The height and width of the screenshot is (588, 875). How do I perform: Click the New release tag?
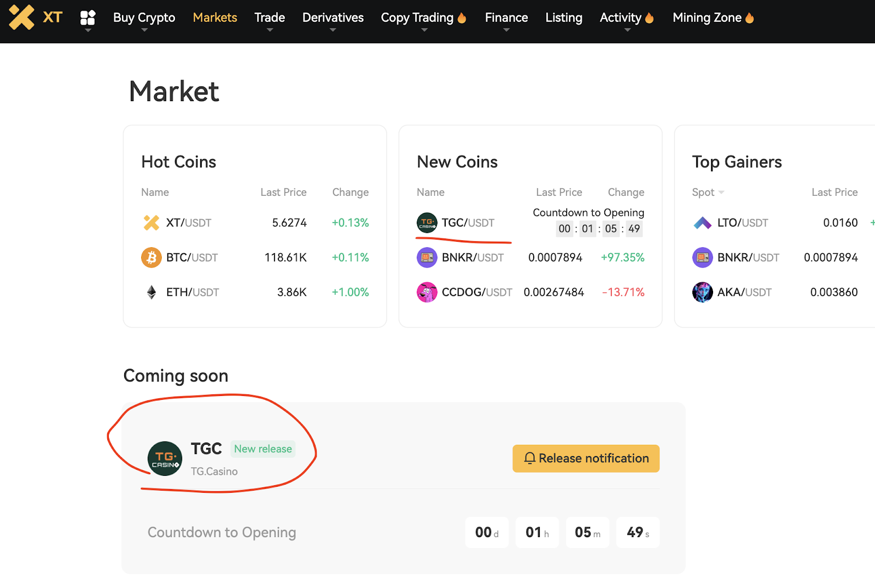pos(263,449)
